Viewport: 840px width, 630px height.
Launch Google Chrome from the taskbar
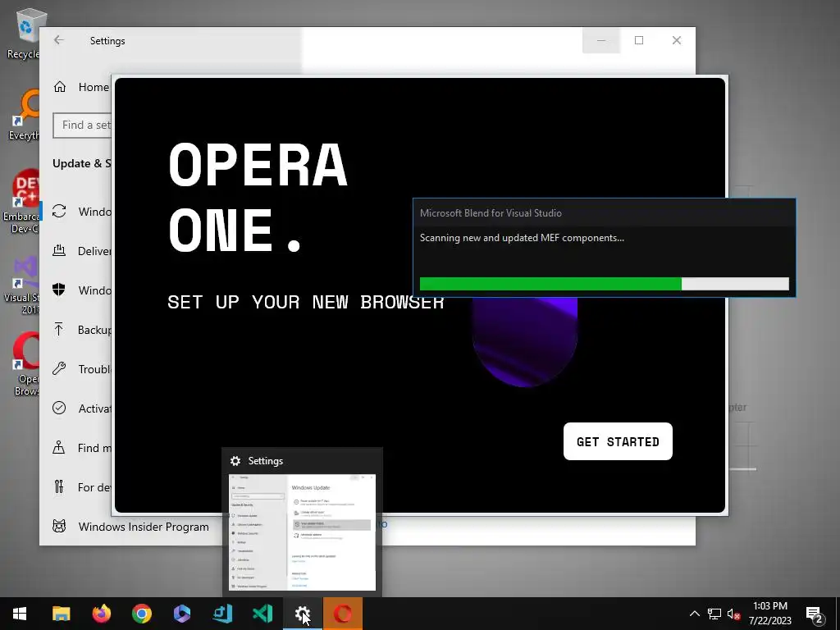(141, 614)
